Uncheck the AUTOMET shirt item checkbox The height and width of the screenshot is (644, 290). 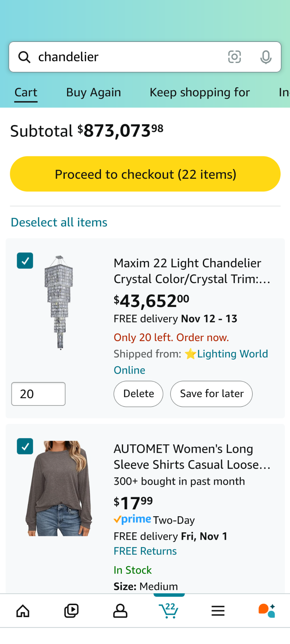tap(25, 446)
